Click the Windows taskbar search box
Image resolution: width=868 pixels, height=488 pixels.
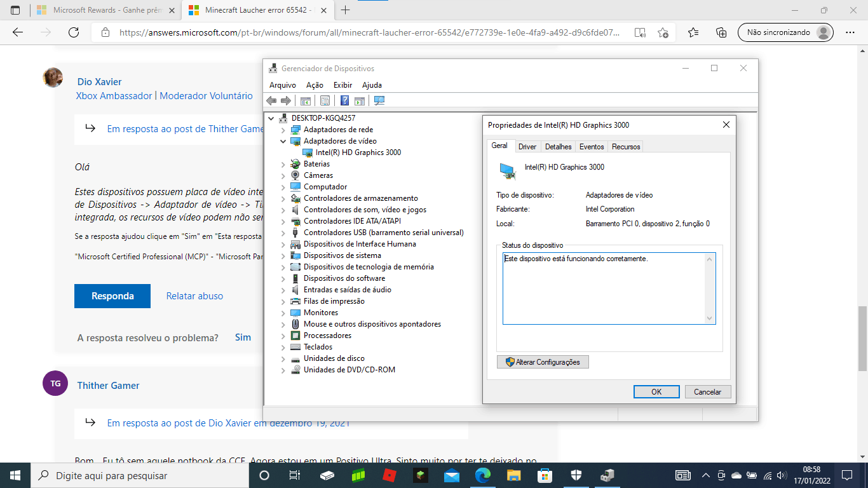click(x=139, y=475)
